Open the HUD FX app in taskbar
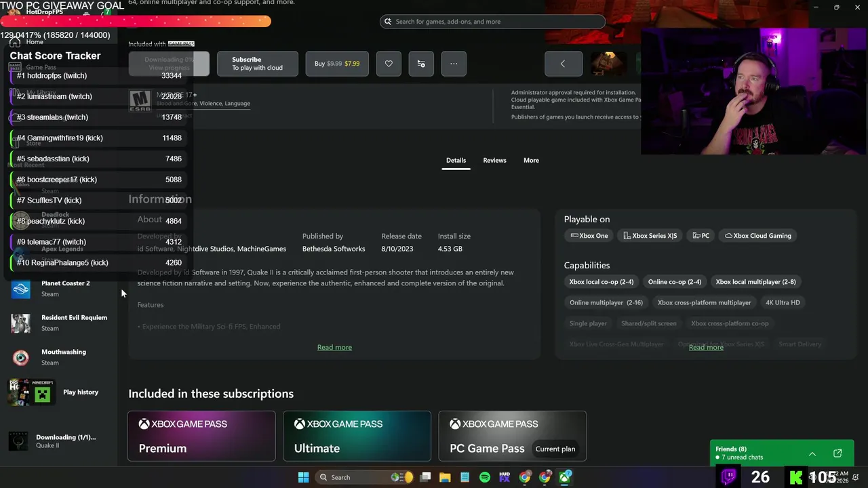 (x=505, y=477)
